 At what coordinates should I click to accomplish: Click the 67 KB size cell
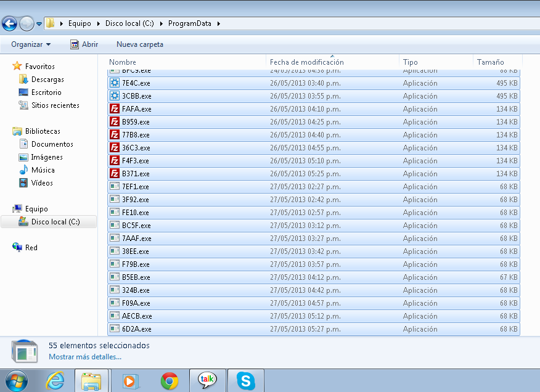point(509,277)
